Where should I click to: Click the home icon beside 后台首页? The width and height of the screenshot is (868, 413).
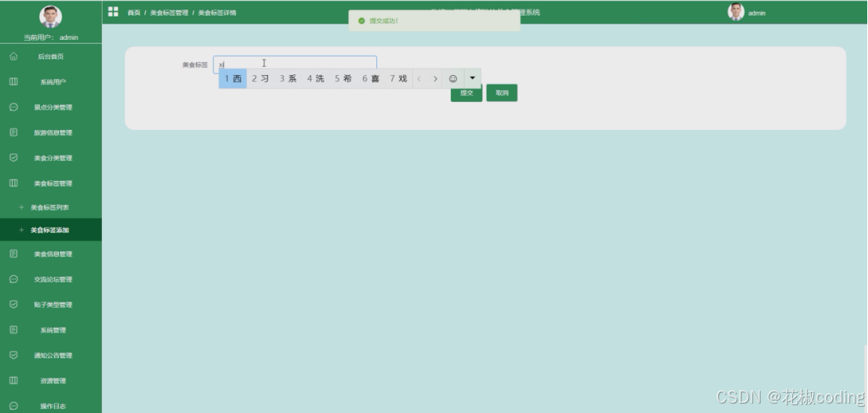(x=14, y=56)
